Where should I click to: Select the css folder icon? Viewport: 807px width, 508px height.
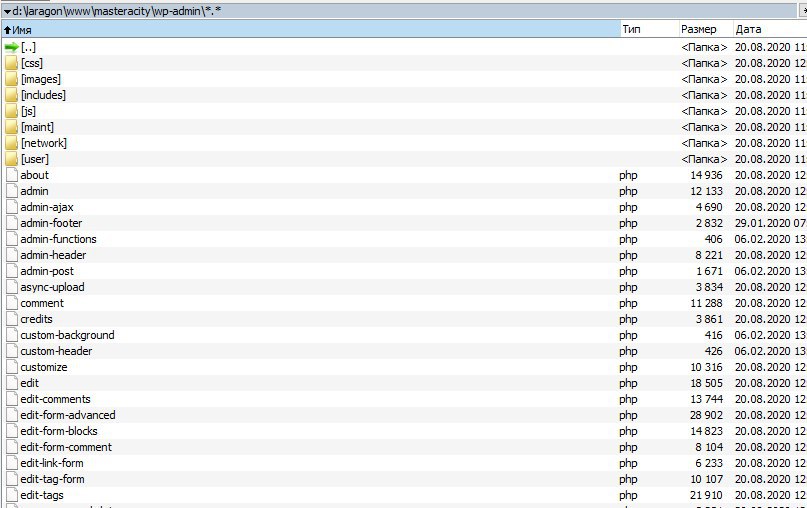[11, 63]
